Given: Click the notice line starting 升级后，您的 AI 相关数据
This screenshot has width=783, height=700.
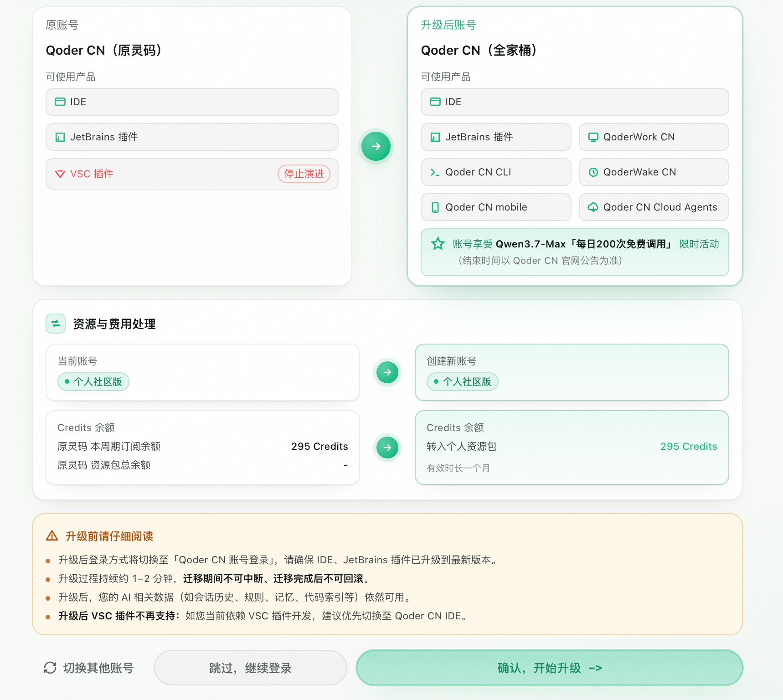Looking at the screenshot, I should (237, 597).
